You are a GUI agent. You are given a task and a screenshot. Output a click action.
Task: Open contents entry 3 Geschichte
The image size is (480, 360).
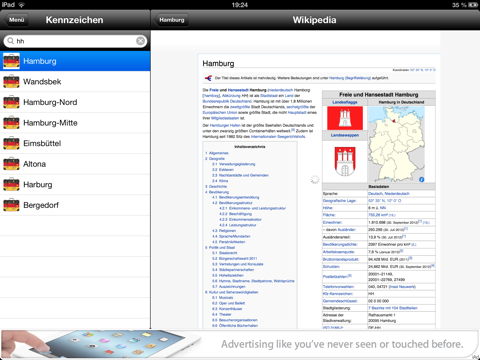pos(216,186)
